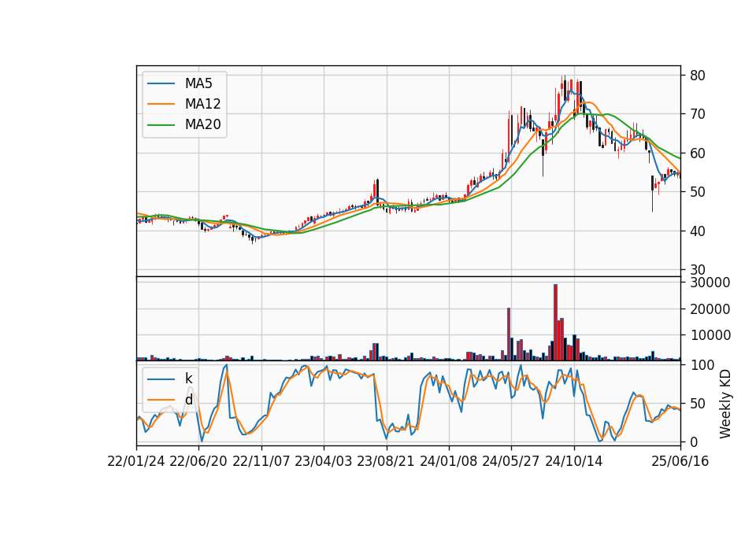This screenshot has height=543, width=756.
Task: Click the 23/08/21 date tick label
Action: coord(386,461)
